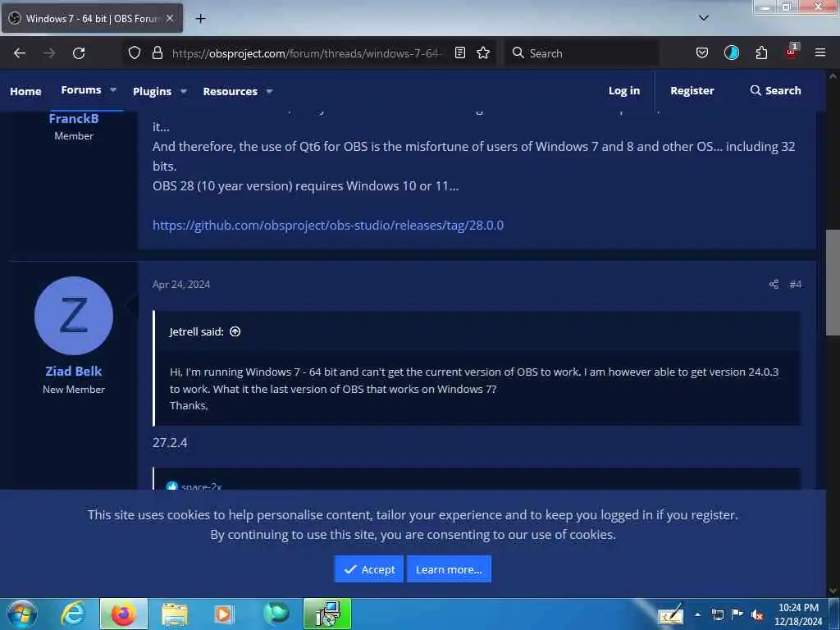Switch to Firefox in the taskbar
840x630 pixels.
coord(123,614)
